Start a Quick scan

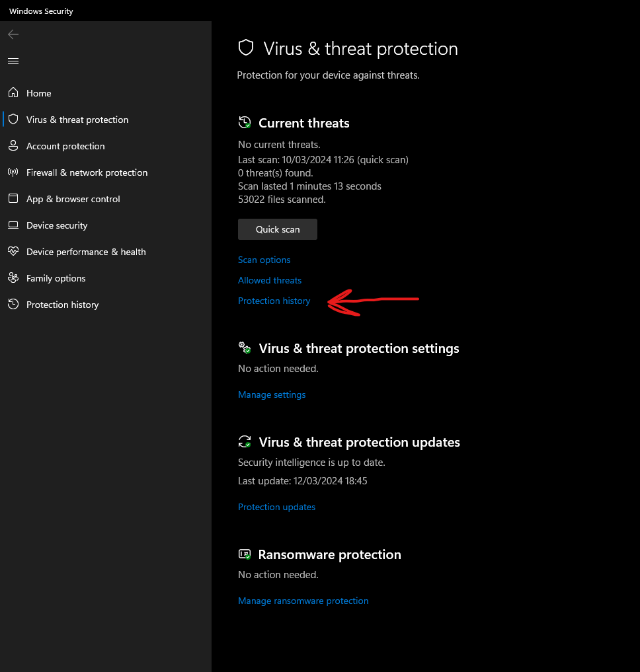278,229
